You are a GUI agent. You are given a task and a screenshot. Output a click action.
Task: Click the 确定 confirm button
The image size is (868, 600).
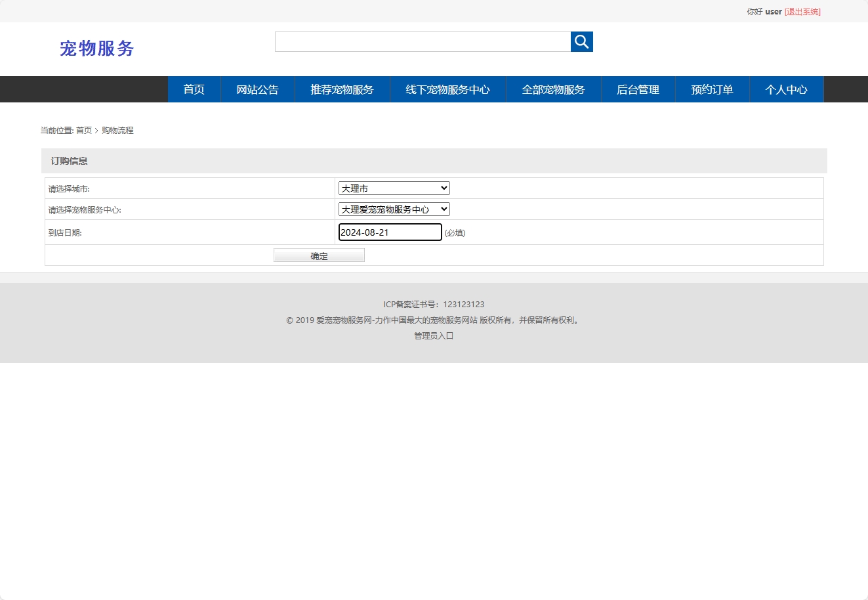pos(319,255)
